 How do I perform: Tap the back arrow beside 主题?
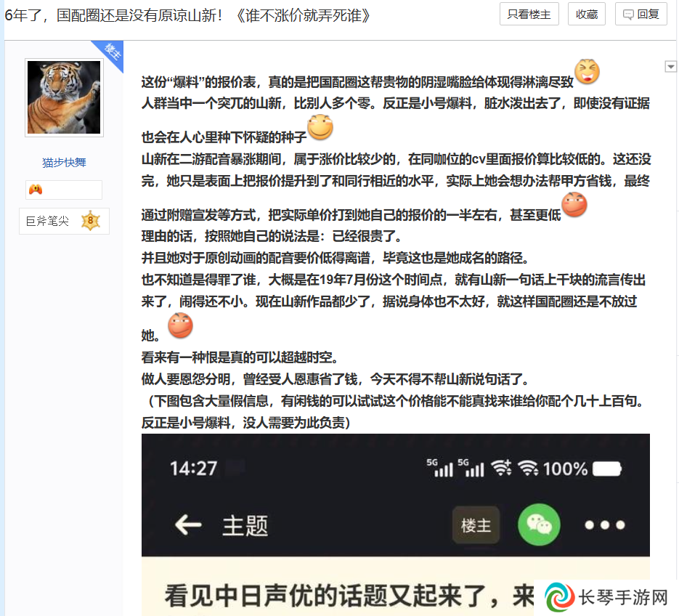(x=188, y=525)
